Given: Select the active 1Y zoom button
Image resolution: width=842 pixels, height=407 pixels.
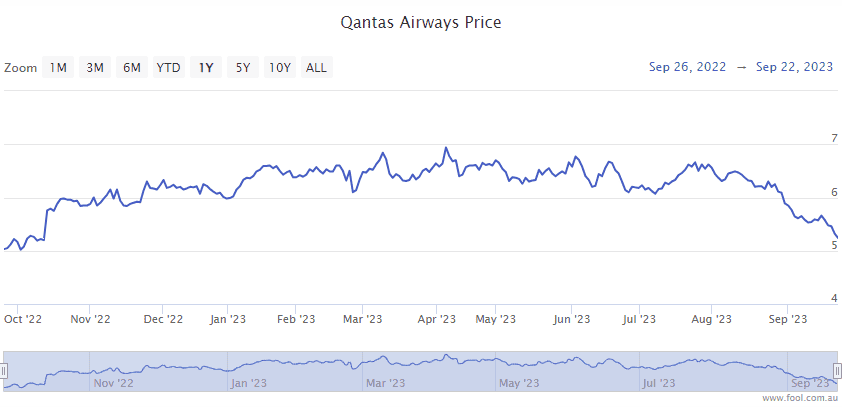Looking at the screenshot, I should 206,68.
